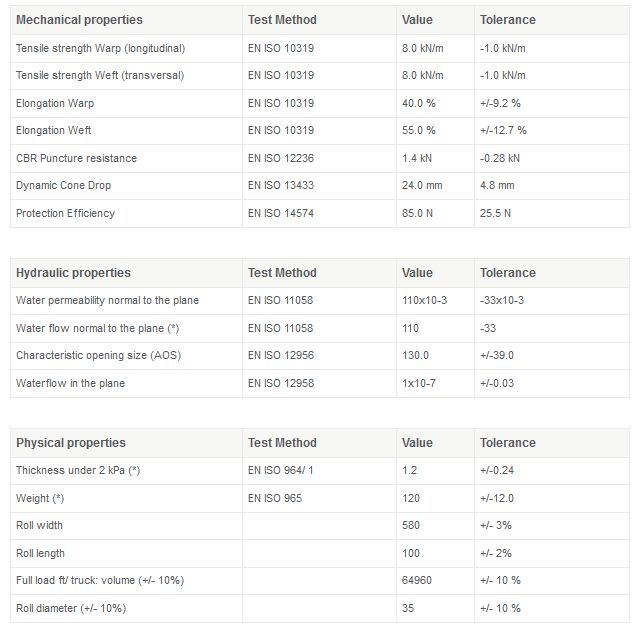This screenshot has height=638, width=637.
Task: Click Water permeability normal to the plane
Action: (x=107, y=300)
